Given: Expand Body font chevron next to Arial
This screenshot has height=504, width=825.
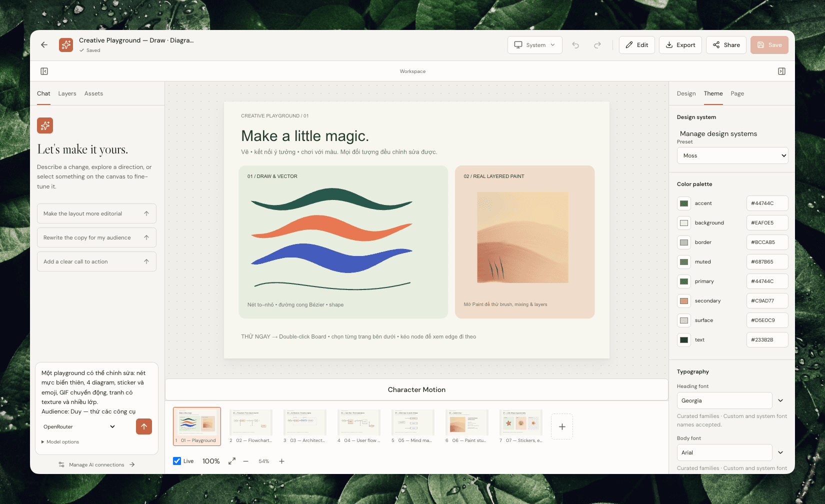Looking at the screenshot, I should point(780,452).
